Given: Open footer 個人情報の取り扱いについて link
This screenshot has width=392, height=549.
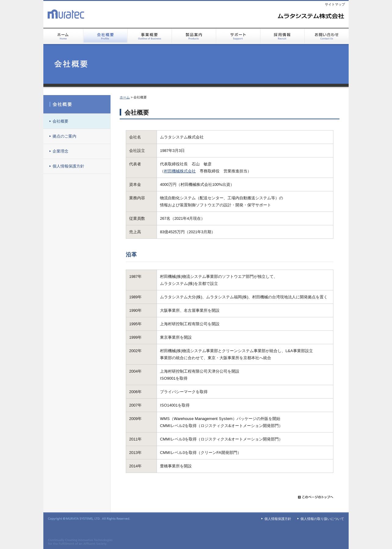Looking at the screenshot, I should [x=322, y=519].
